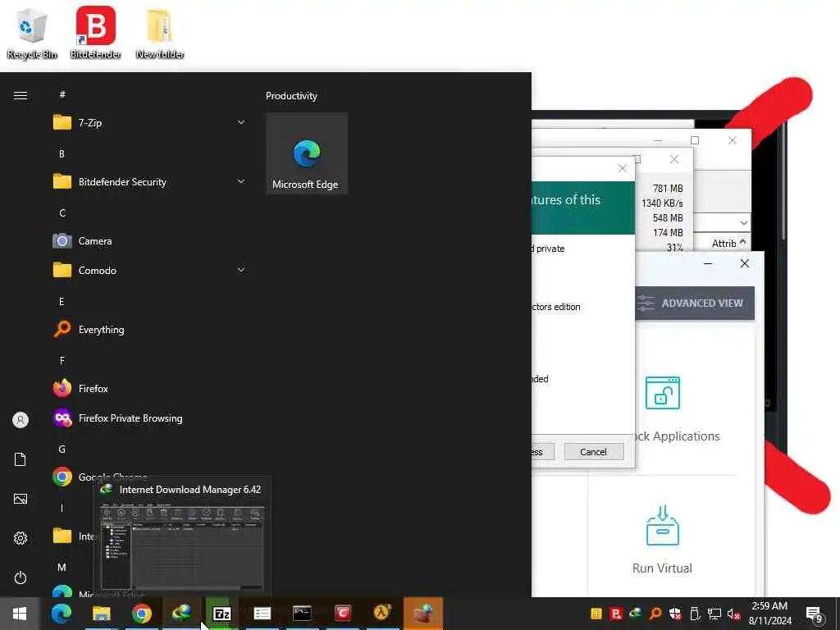Switch to the 7-Zip taskbar window
This screenshot has height=630, width=840.
pos(221,614)
